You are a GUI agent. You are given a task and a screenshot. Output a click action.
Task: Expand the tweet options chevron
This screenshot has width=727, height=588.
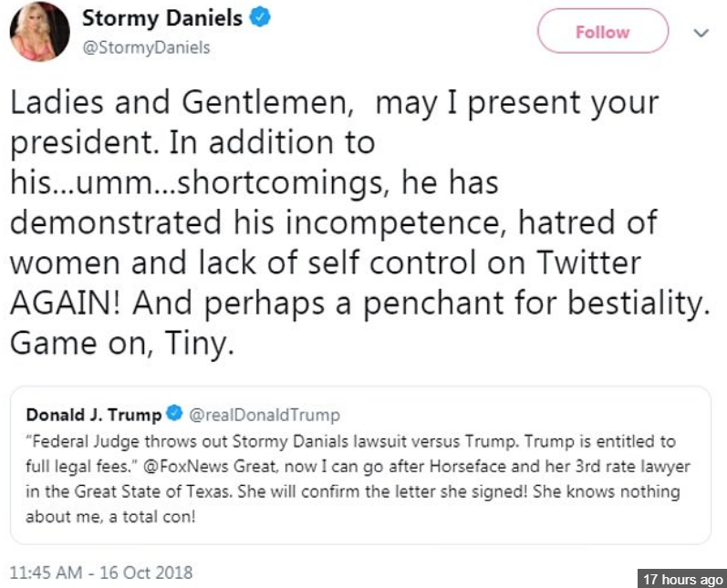point(701,32)
